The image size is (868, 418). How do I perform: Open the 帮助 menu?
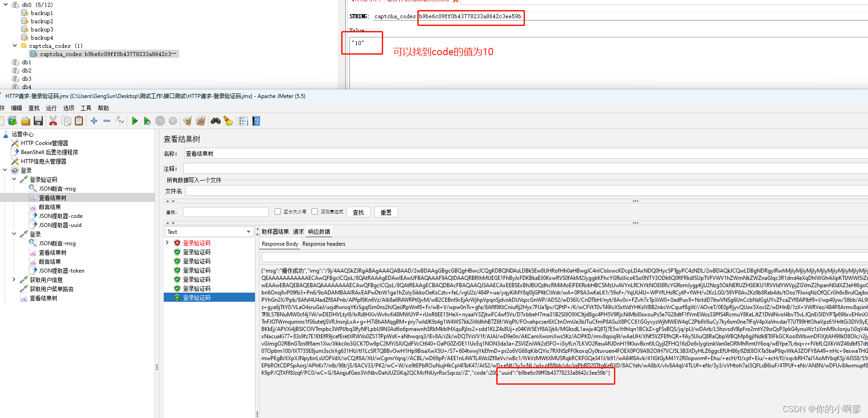point(103,108)
